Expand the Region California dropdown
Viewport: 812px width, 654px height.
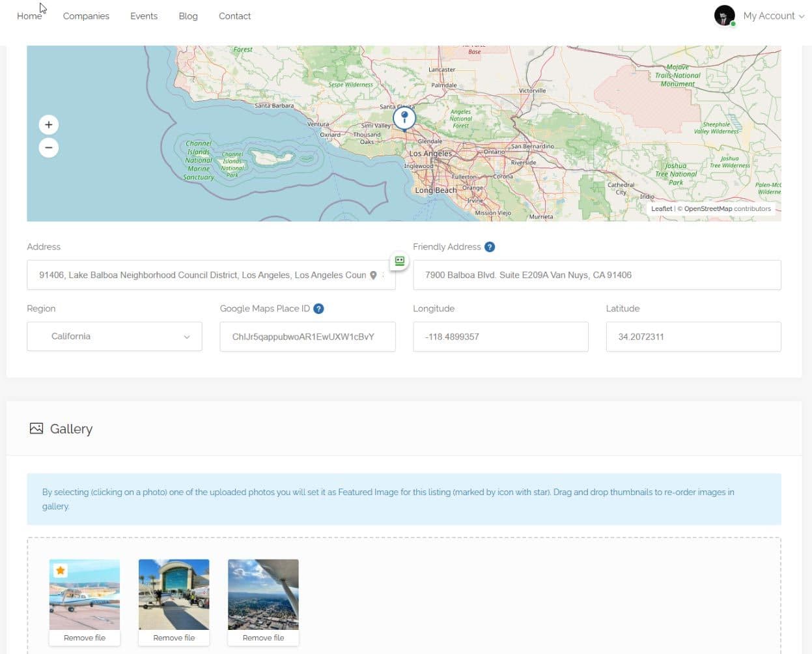(x=115, y=337)
